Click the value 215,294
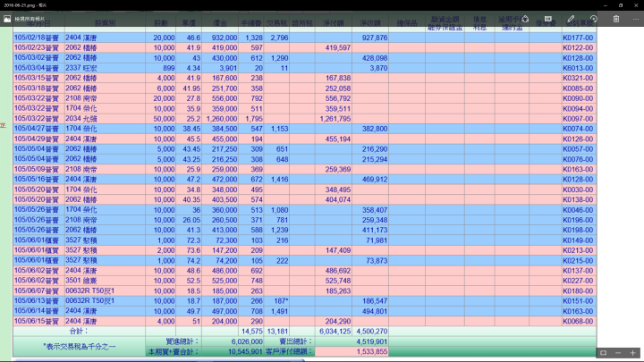This screenshot has width=644, height=362. 375,159
